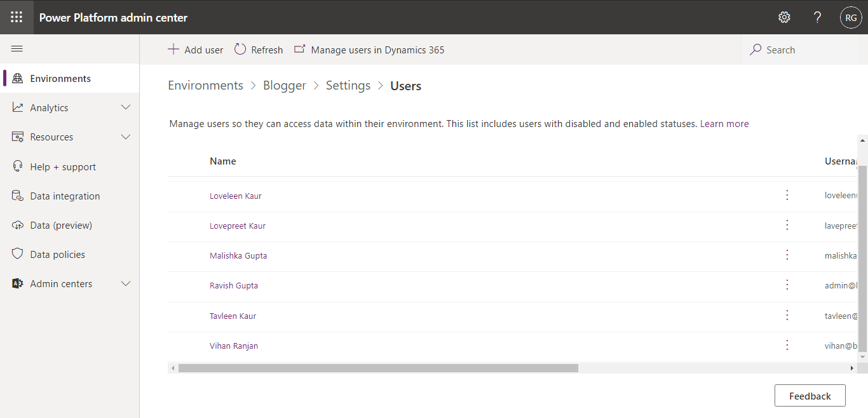Select Environments in the navigation
Viewport: 868px width, 418px height.
click(x=70, y=78)
